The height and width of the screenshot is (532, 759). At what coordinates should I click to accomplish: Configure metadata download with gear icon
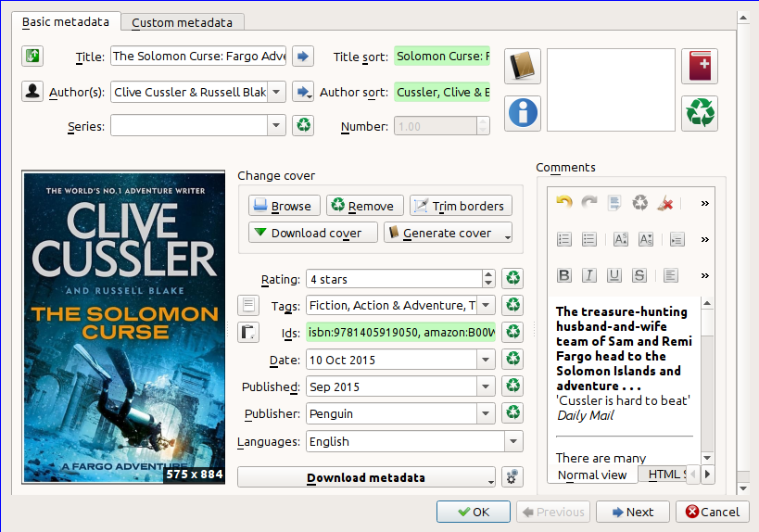tap(512, 476)
